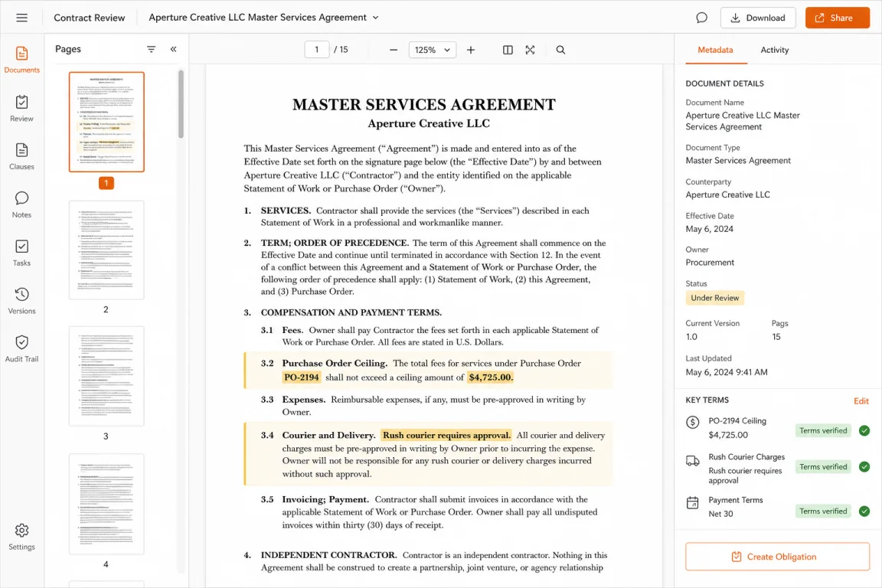Screen dimensions: 882x588
Task: Go to the Clauses section
Action: click(21, 157)
